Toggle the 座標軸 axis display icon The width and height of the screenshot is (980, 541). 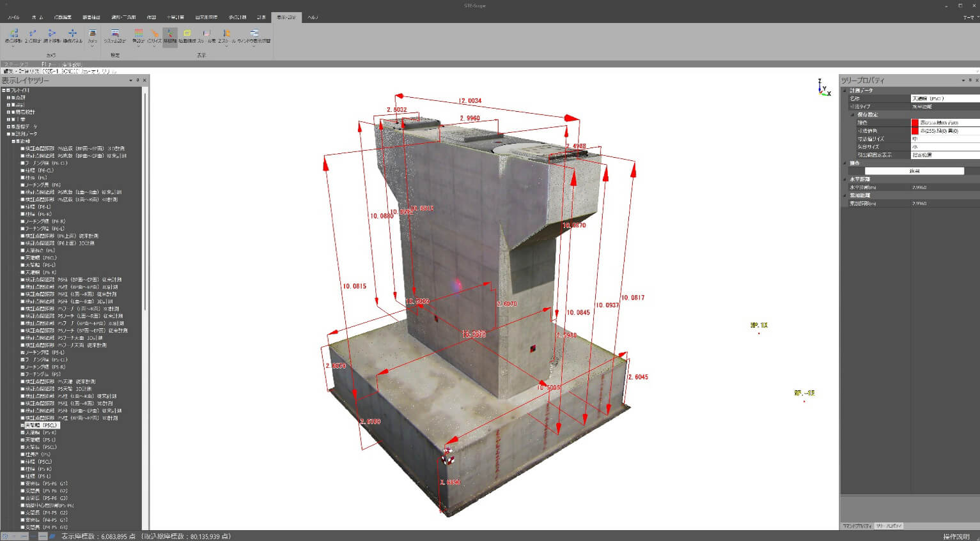click(170, 35)
